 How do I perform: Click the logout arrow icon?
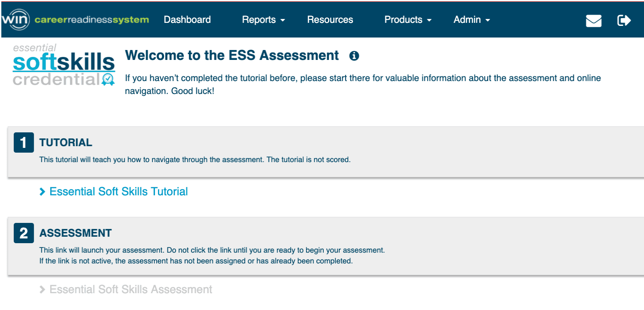click(x=624, y=20)
